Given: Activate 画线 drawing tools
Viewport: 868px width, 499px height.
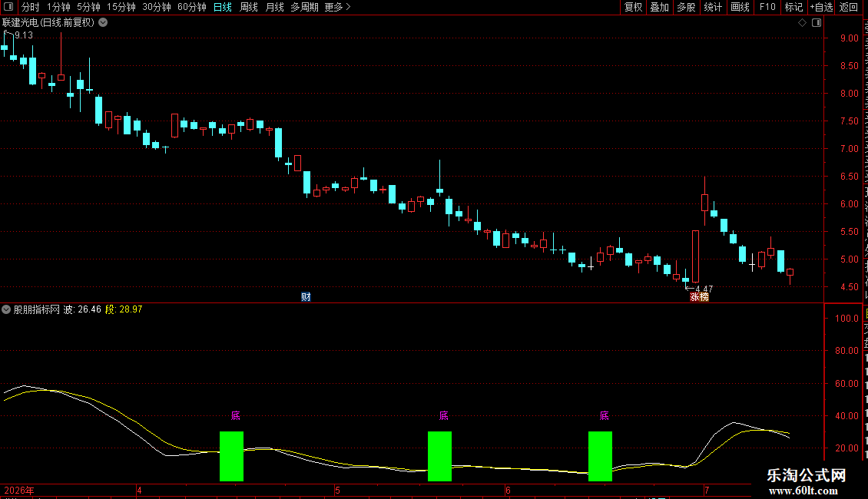Looking at the screenshot, I should click(x=740, y=7).
